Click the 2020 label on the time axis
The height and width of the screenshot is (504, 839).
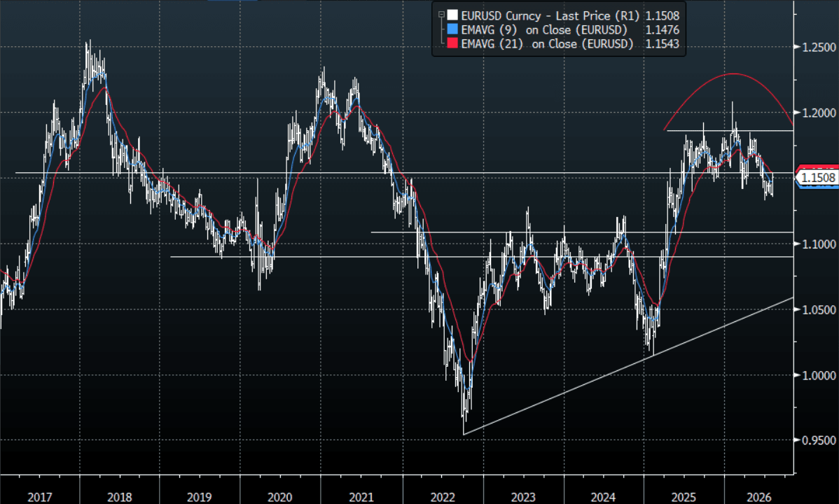(x=280, y=497)
